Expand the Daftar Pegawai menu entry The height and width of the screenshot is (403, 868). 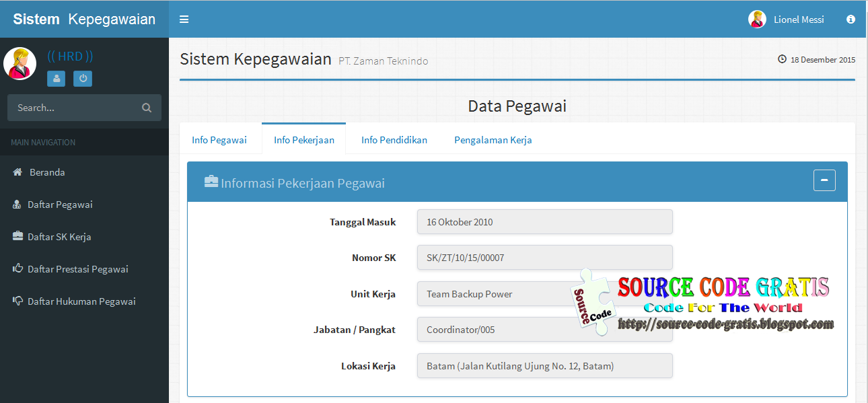point(61,205)
